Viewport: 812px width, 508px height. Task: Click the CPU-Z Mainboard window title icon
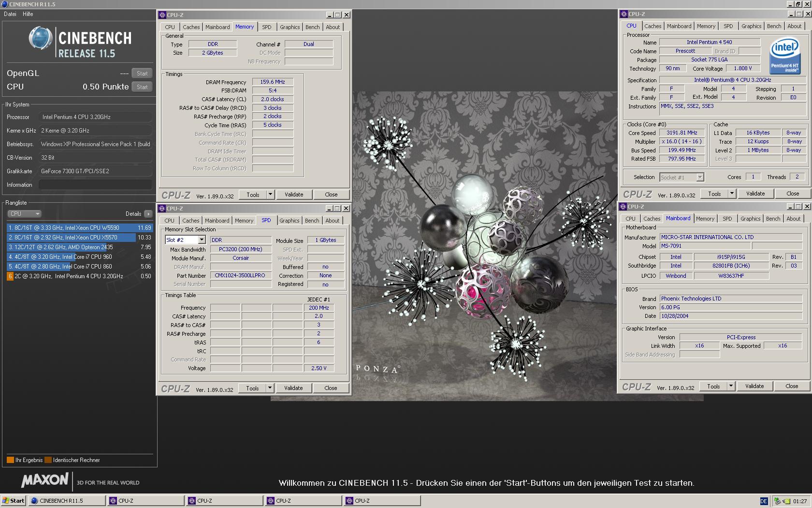pyautogui.click(x=623, y=207)
